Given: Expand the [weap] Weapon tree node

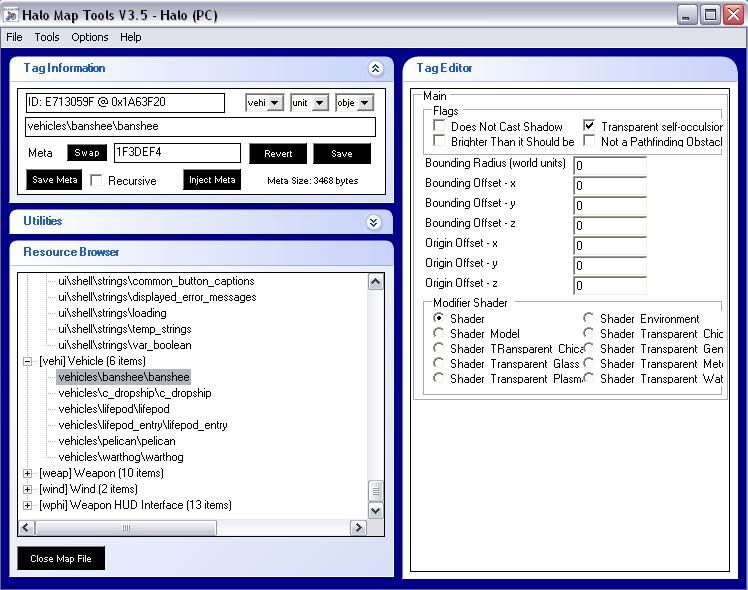Looking at the screenshot, I should (x=28, y=473).
